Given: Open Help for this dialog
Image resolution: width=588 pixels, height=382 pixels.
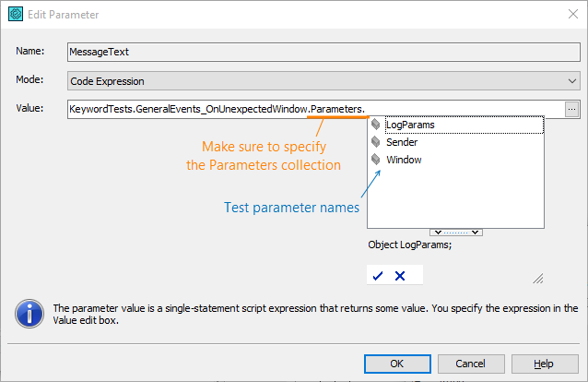Looking at the screenshot, I should point(544,364).
